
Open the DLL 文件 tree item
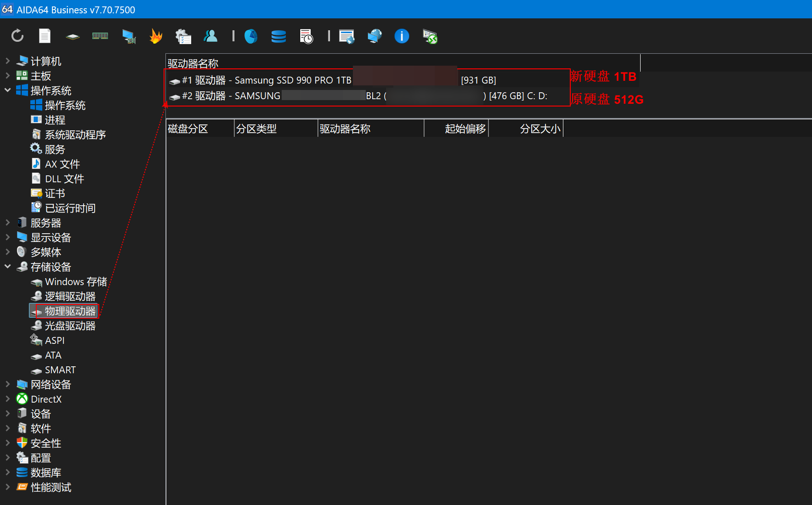point(57,179)
